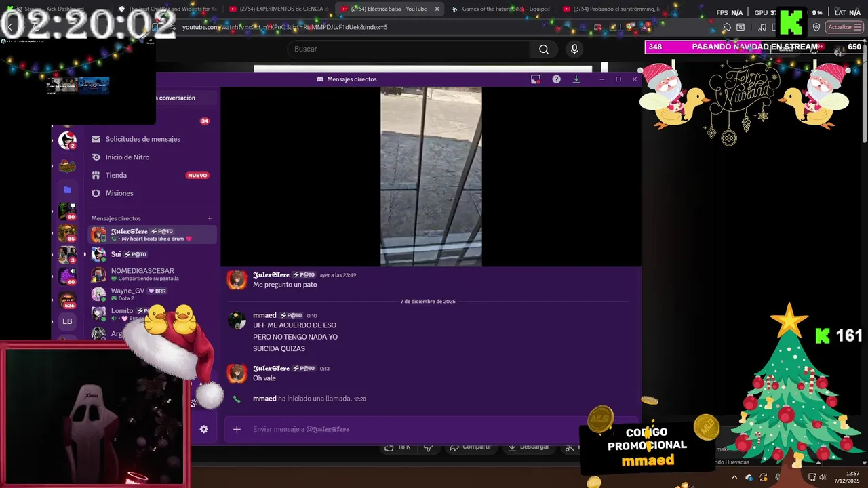Open the server with the 80 badge

(x=67, y=211)
